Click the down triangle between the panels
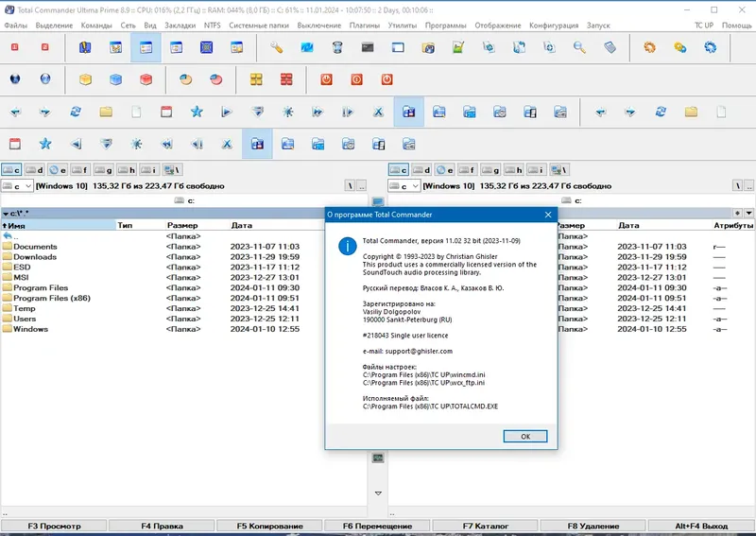Image resolution: width=756 pixels, height=536 pixels. tap(378, 493)
